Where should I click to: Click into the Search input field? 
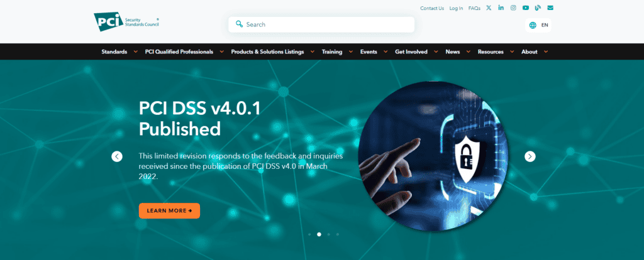pos(321,24)
